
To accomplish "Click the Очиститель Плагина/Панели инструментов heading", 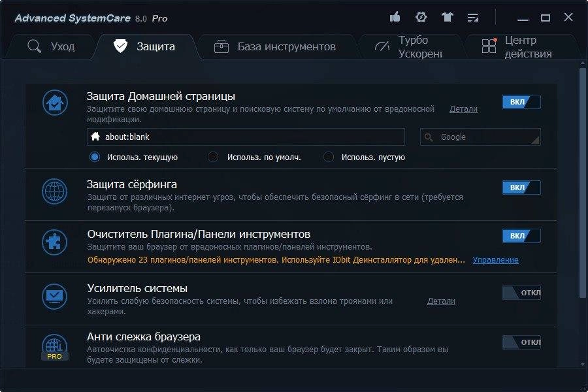I will [199, 234].
